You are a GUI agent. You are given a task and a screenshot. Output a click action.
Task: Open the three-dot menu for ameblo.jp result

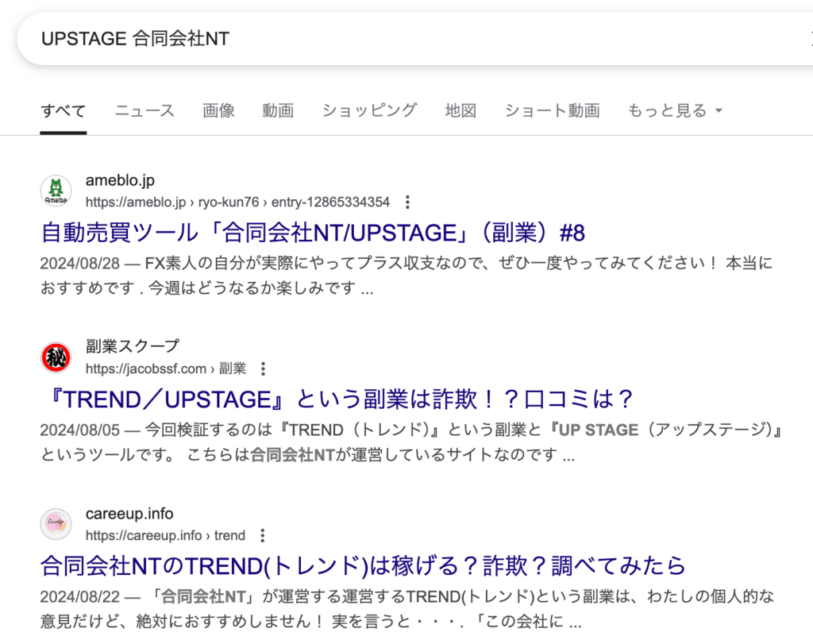pyautogui.click(x=407, y=202)
